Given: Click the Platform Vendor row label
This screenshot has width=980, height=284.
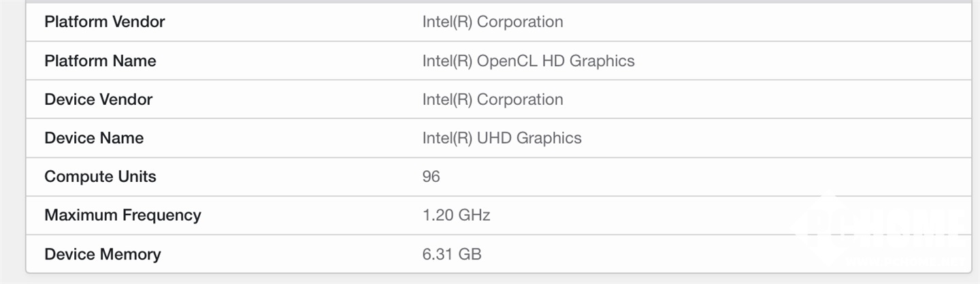Looking at the screenshot, I should pyautogui.click(x=104, y=22).
